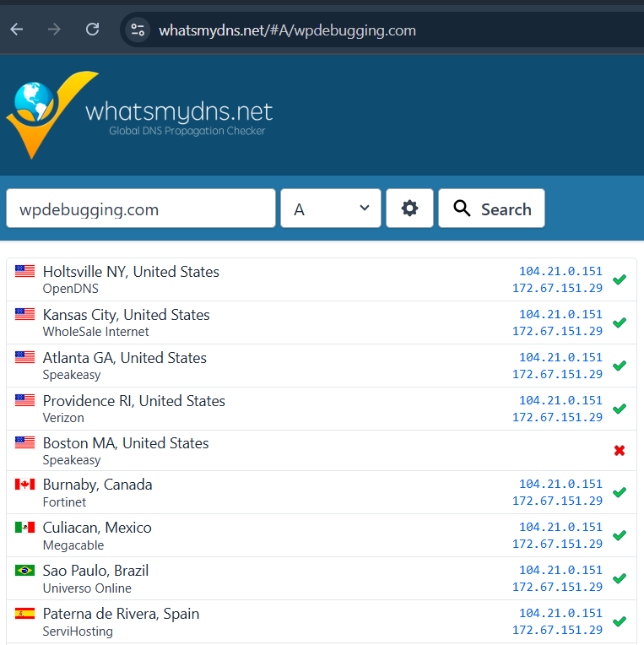The height and width of the screenshot is (645, 644).
Task: Click red X for Boston MA
Action: (x=620, y=451)
